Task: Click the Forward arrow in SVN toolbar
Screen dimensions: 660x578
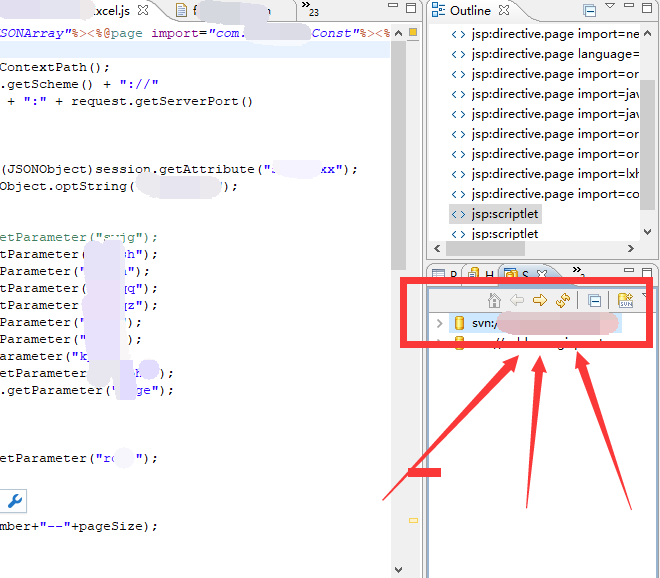Action: click(x=540, y=301)
